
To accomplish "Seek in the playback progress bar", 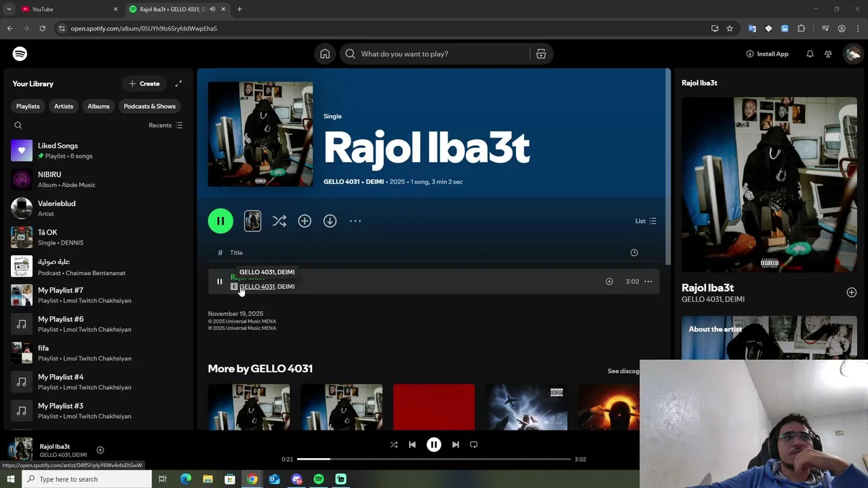I will tap(434, 459).
